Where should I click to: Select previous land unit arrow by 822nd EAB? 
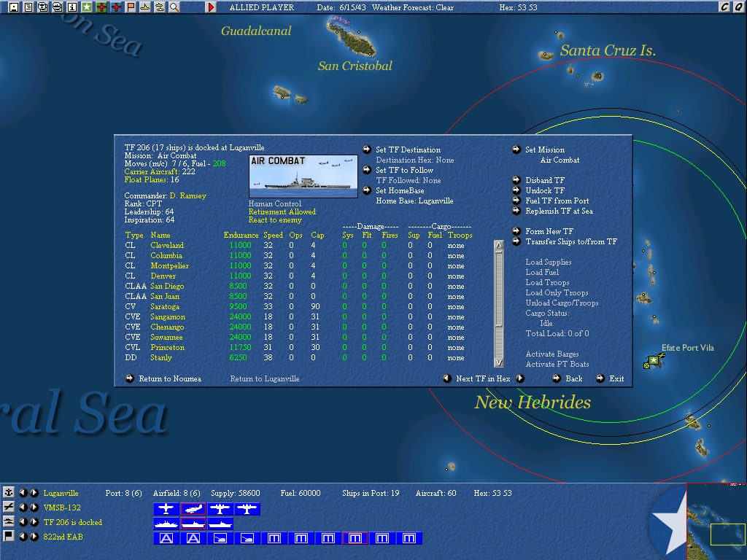click(23, 536)
